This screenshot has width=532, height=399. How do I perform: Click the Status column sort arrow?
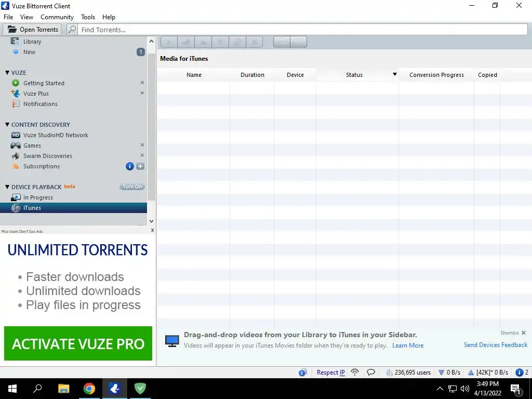(x=395, y=74)
